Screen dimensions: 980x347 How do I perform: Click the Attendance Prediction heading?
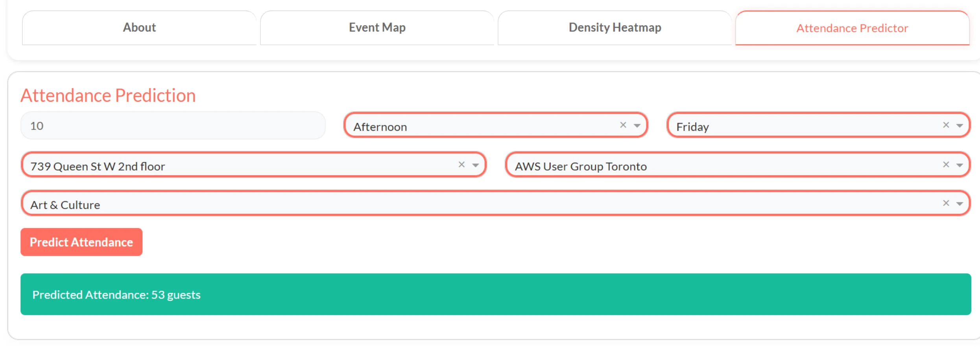[x=108, y=95]
